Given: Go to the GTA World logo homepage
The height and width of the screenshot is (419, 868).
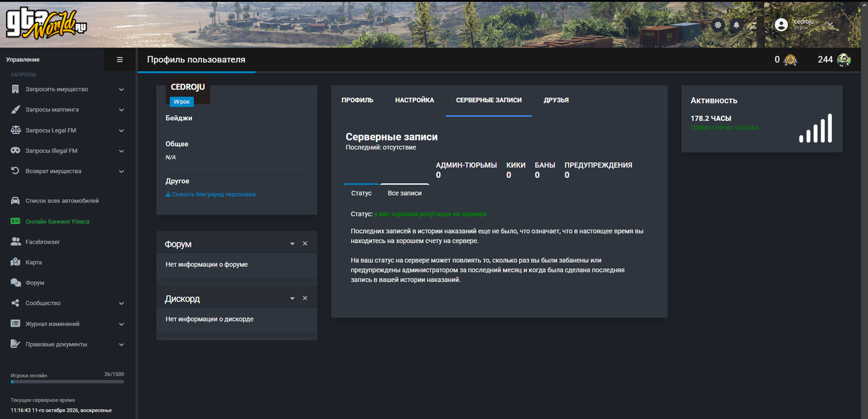Looking at the screenshot, I should coord(47,24).
